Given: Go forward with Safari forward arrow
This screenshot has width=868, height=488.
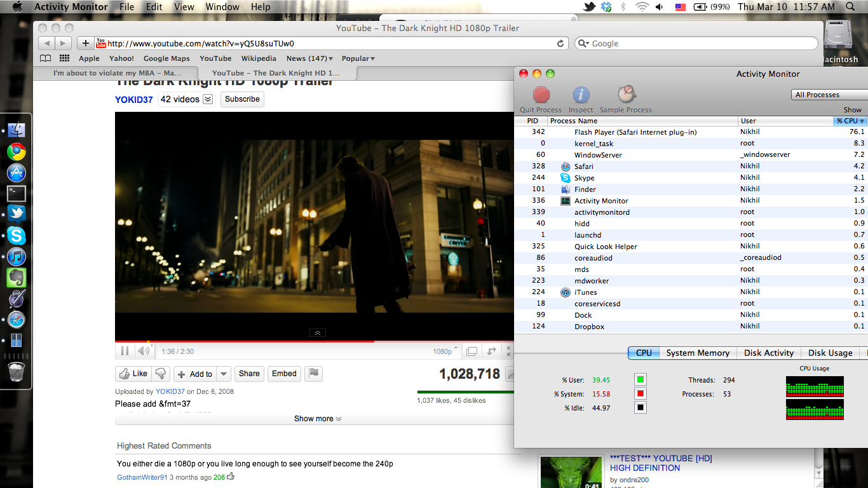Looking at the screenshot, I should click(63, 43).
